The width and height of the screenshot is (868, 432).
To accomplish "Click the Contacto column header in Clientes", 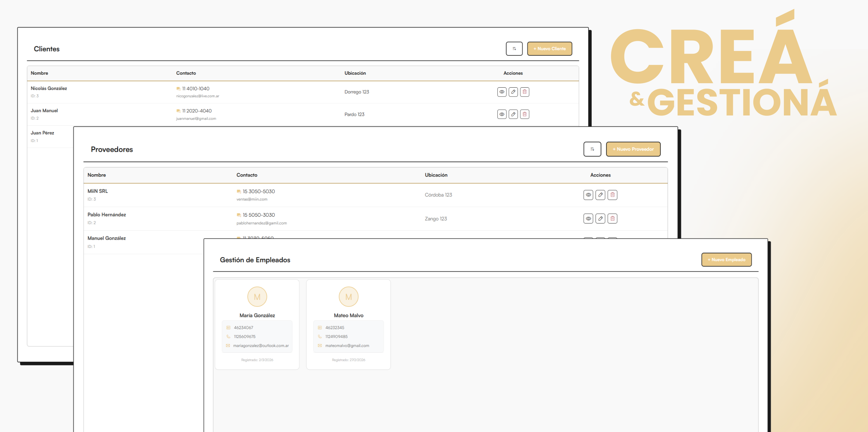I will [x=186, y=73].
